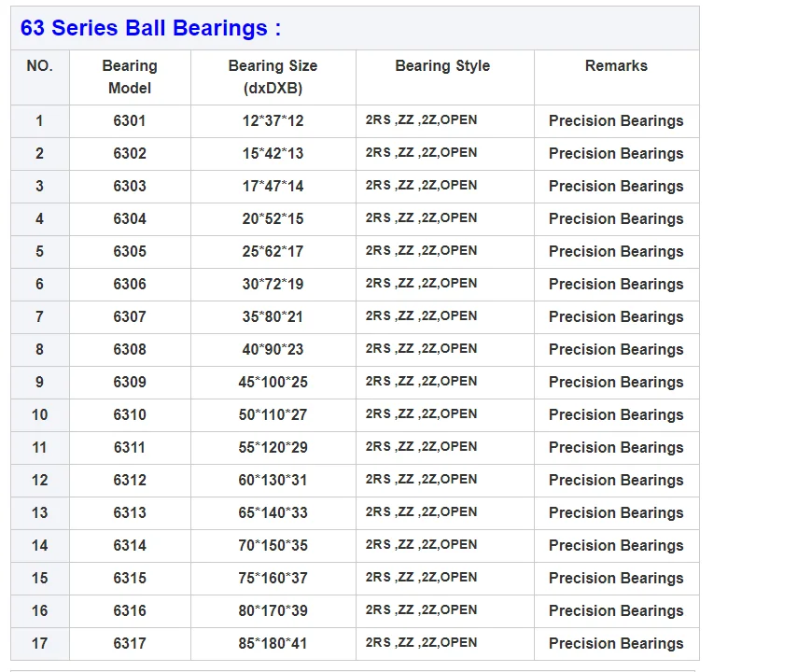Image resolution: width=812 pixels, height=672 pixels.
Task: Click the 40*90*23 size cell
Action: click(273, 349)
